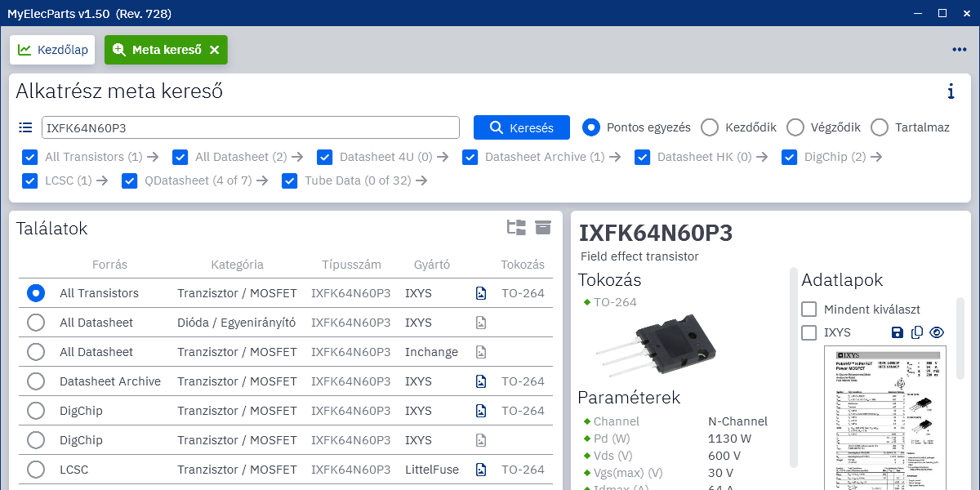
Task: Copy the IXYS datasheet via the copy icon
Action: pos(917,332)
